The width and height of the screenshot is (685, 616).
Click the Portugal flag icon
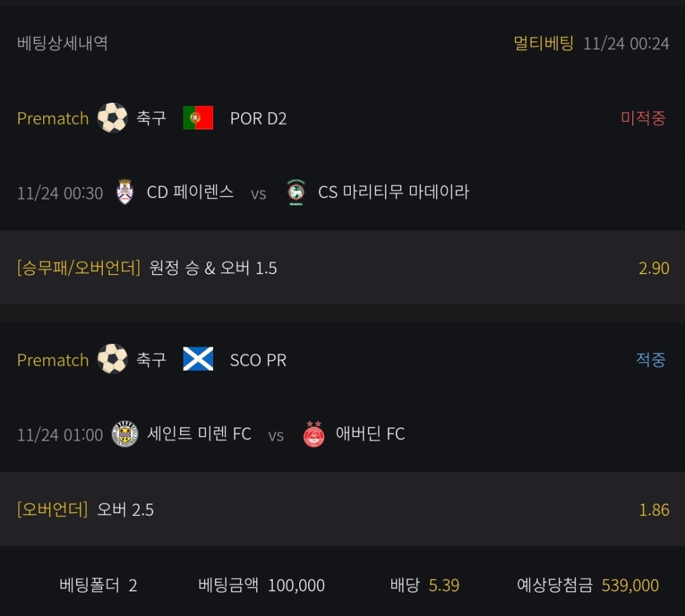coord(198,118)
